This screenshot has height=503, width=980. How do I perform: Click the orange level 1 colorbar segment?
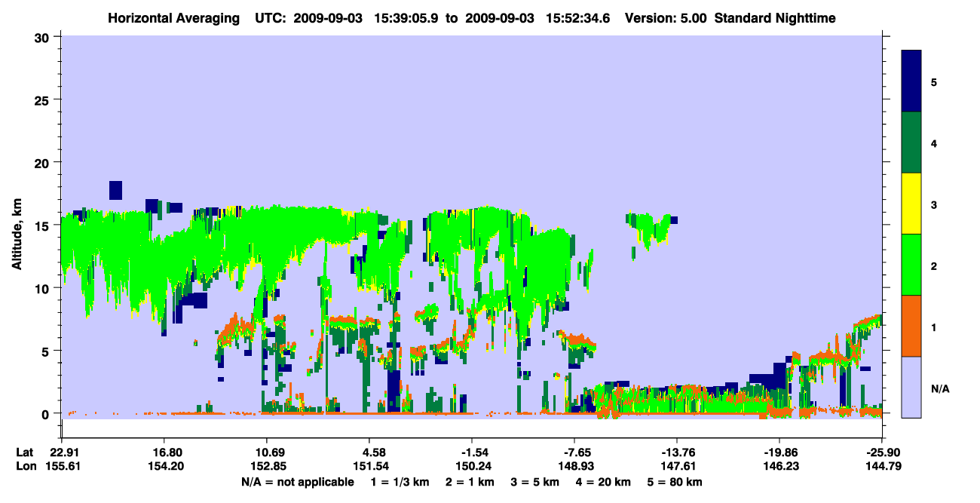click(x=911, y=326)
